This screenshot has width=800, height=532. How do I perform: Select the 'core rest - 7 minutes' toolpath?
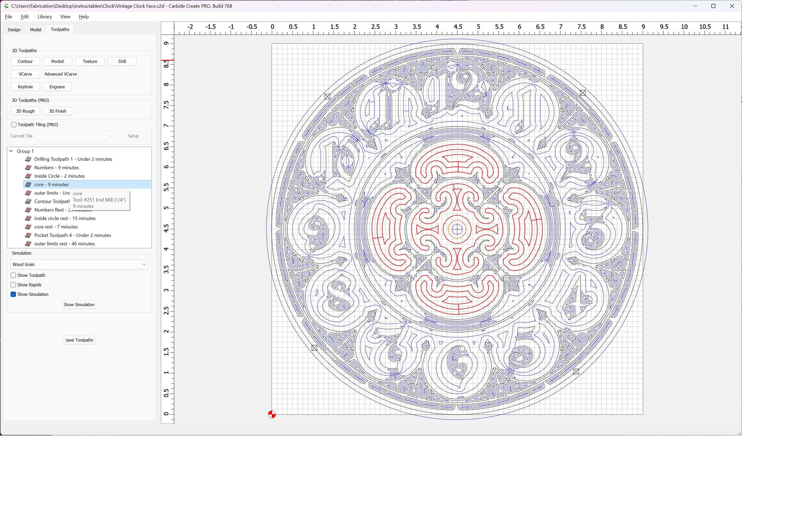(x=56, y=227)
